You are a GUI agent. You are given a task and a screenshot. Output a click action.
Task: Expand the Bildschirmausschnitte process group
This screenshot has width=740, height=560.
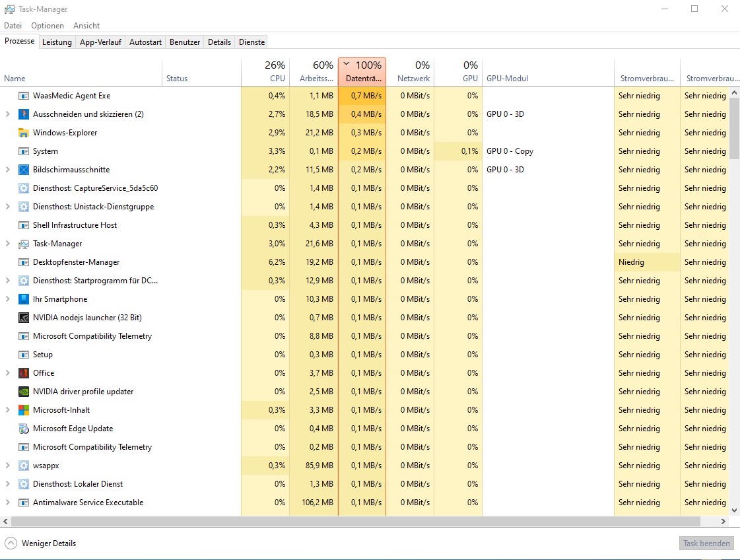pos(7,169)
